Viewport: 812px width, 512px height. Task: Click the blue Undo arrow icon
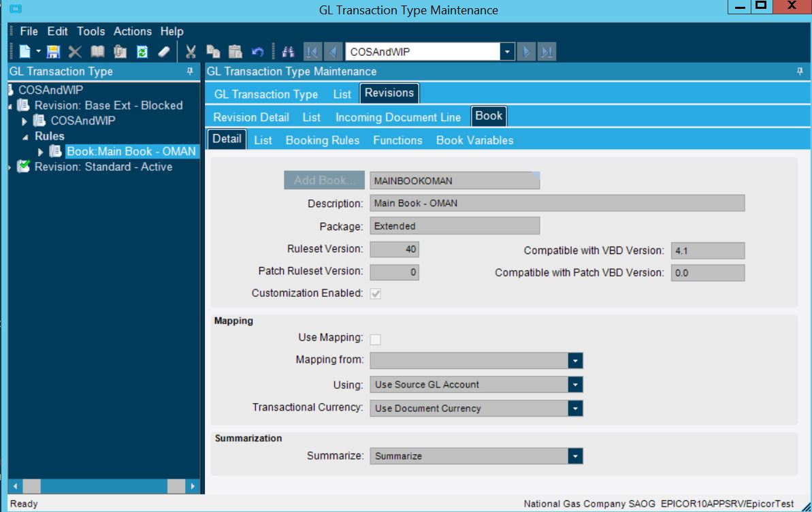pyautogui.click(x=257, y=51)
